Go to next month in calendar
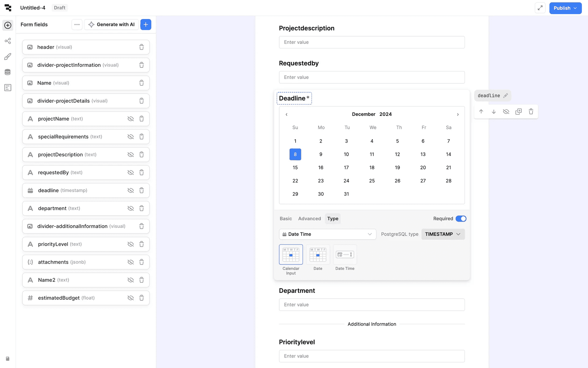 point(458,114)
